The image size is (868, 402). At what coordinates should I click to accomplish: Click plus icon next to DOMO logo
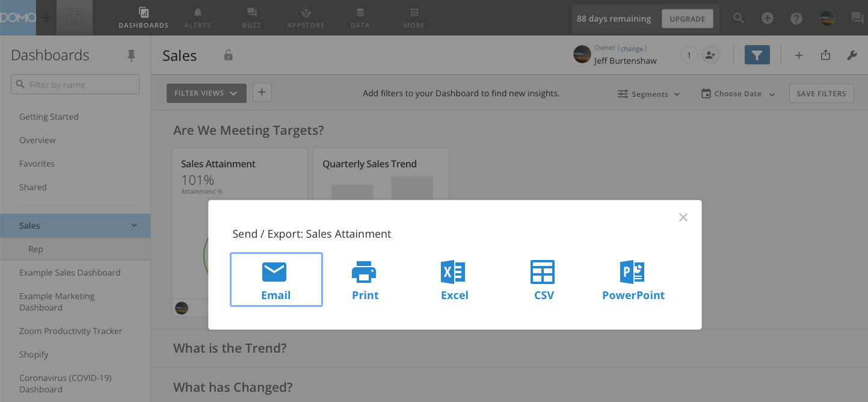tap(46, 17)
